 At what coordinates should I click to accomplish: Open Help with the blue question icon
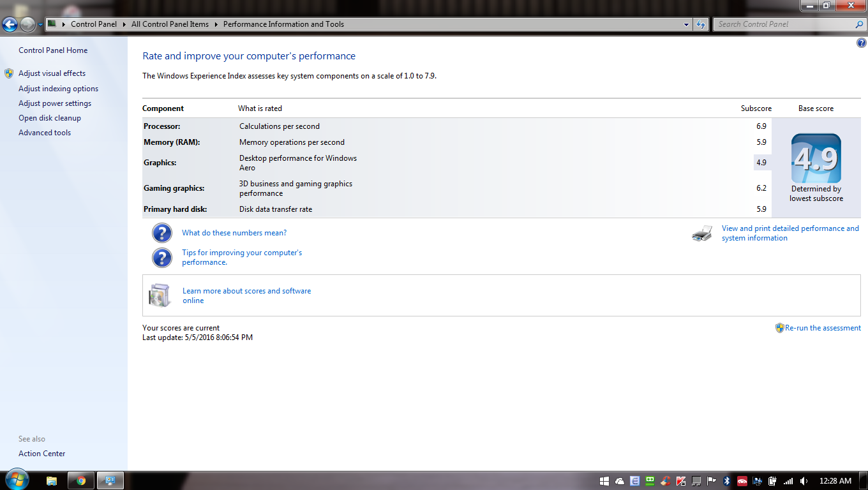pyautogui.click(x=862, y=43)
